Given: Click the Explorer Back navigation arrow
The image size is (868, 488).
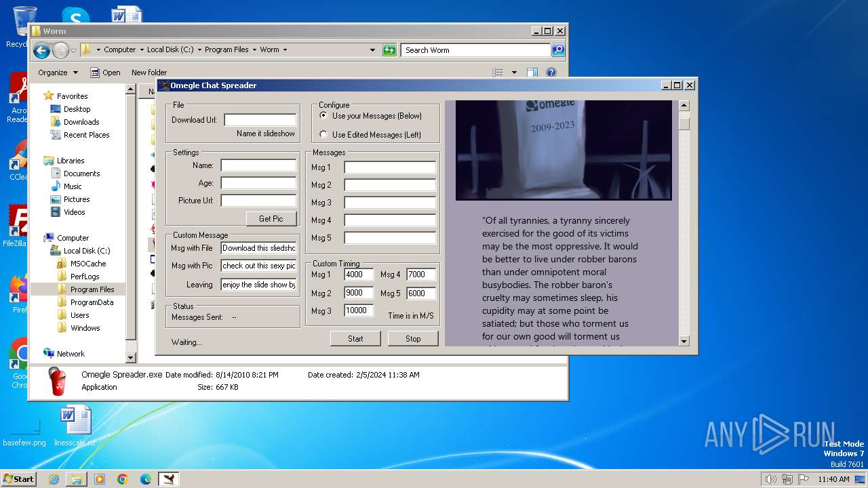Looking at the screenshot, I should [41, 50].
